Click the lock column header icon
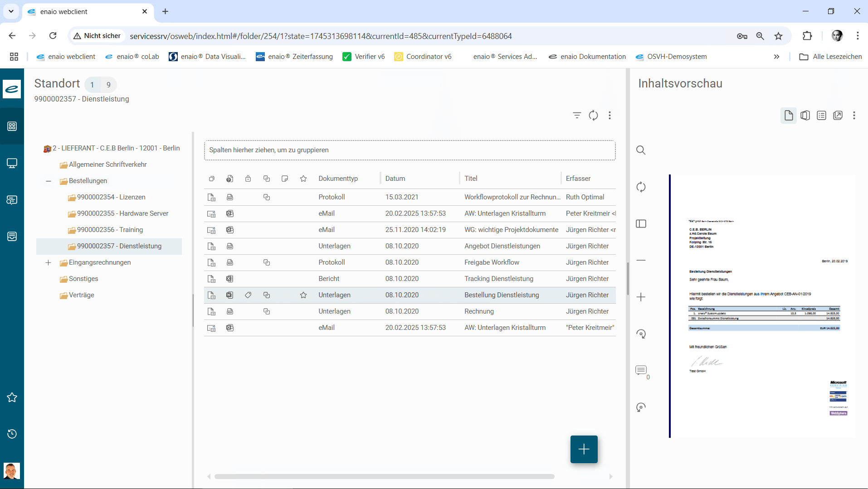Screen dimensions: 868x489 click(248, 179)
